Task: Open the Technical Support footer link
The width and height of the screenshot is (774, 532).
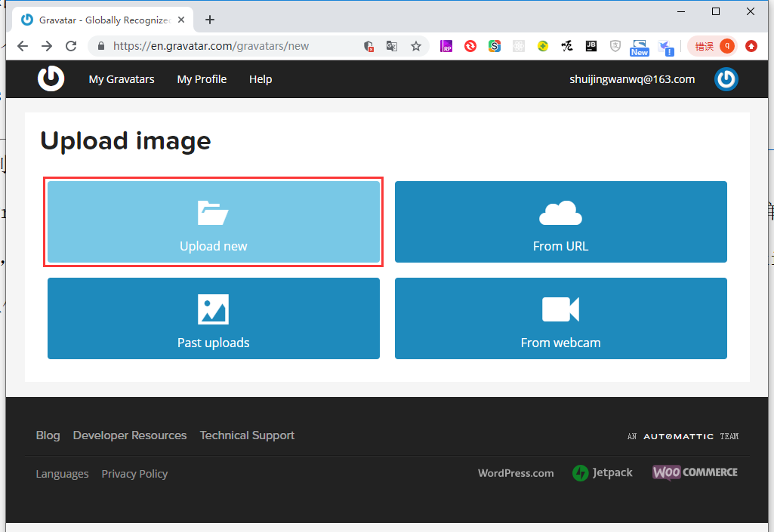Action: click(x=247, y=435)
